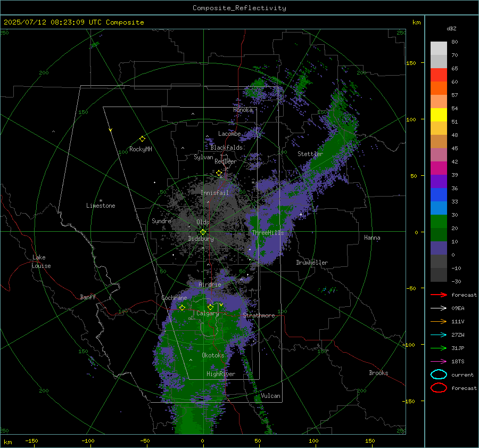
Task: Click the Olds city label
Action: tap(203, 222)
